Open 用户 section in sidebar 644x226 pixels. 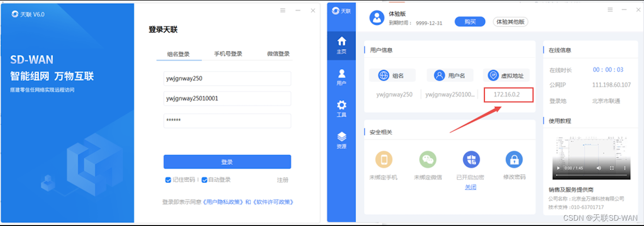click(341, 77)
